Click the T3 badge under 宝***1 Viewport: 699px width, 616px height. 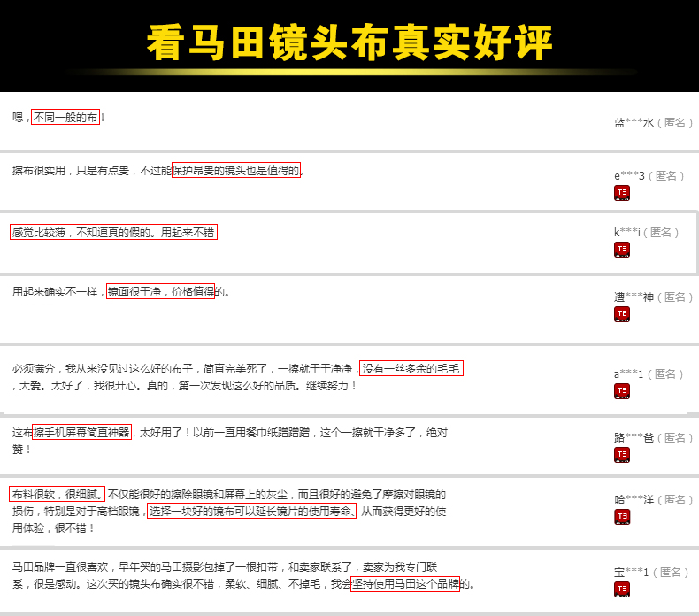pyautogui.click(x=622, y=589)
